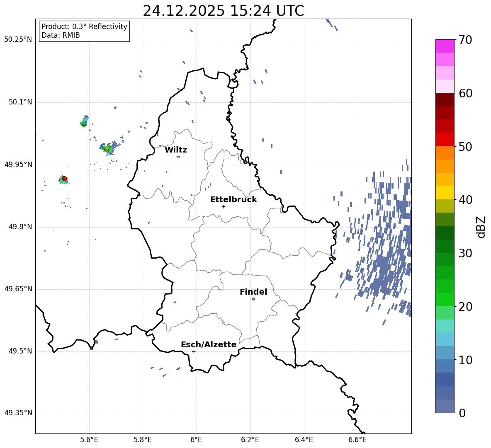Pick the bright red colorbar segment above 50
Screen dimensions: 491x448
coord(445,139)
